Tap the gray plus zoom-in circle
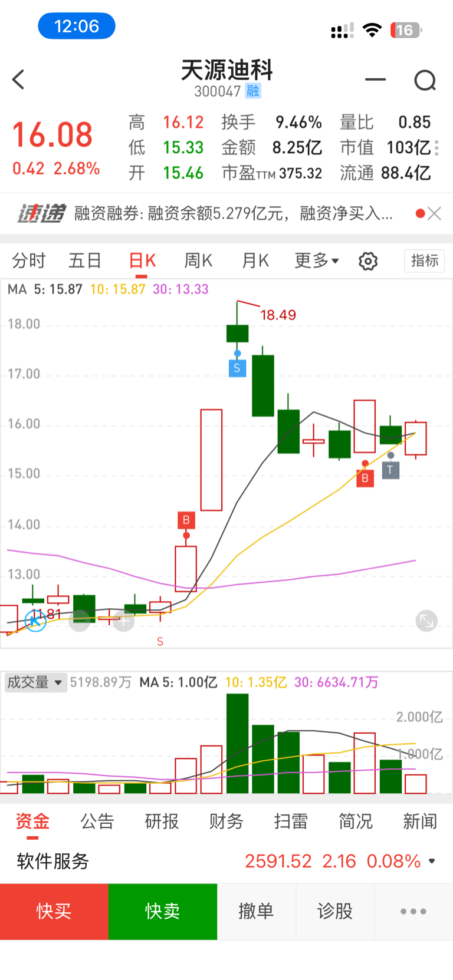 (x=123, y=621)
